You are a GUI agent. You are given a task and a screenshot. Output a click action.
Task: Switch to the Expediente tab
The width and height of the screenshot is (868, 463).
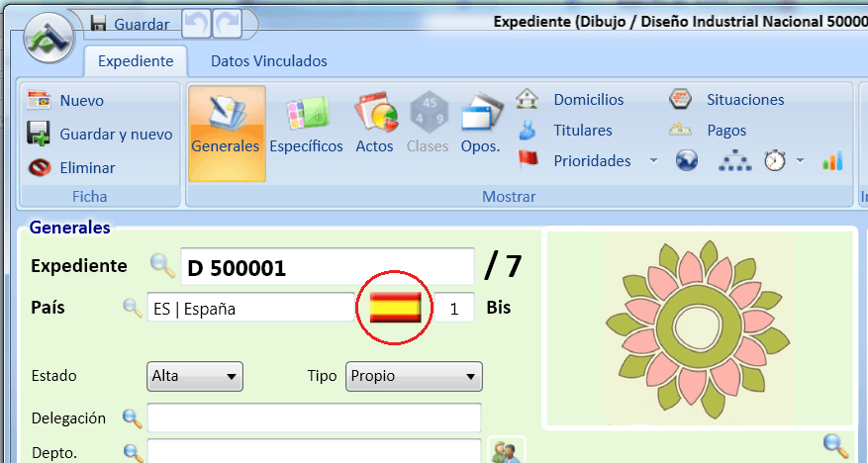pos(136,61)
